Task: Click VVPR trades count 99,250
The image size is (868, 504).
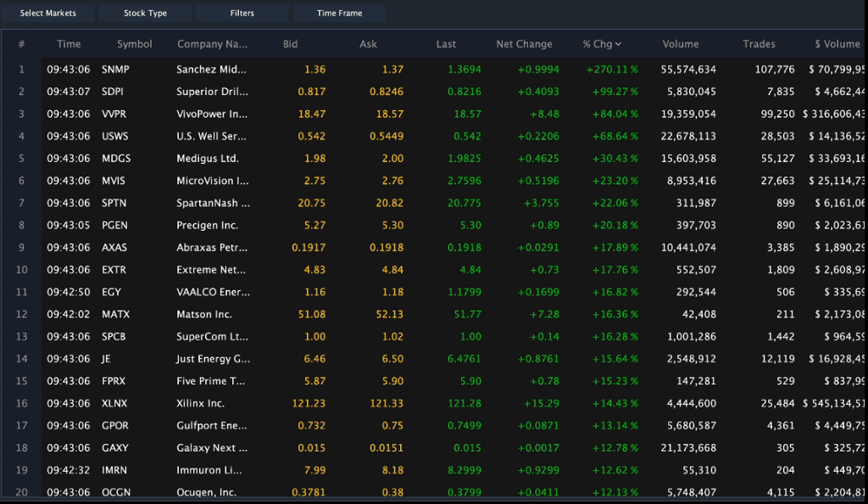Action: click(778, 114)
